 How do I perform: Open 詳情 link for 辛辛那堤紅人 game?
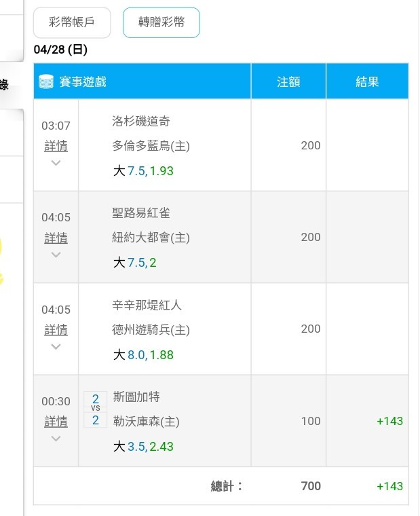click(56, 330)
